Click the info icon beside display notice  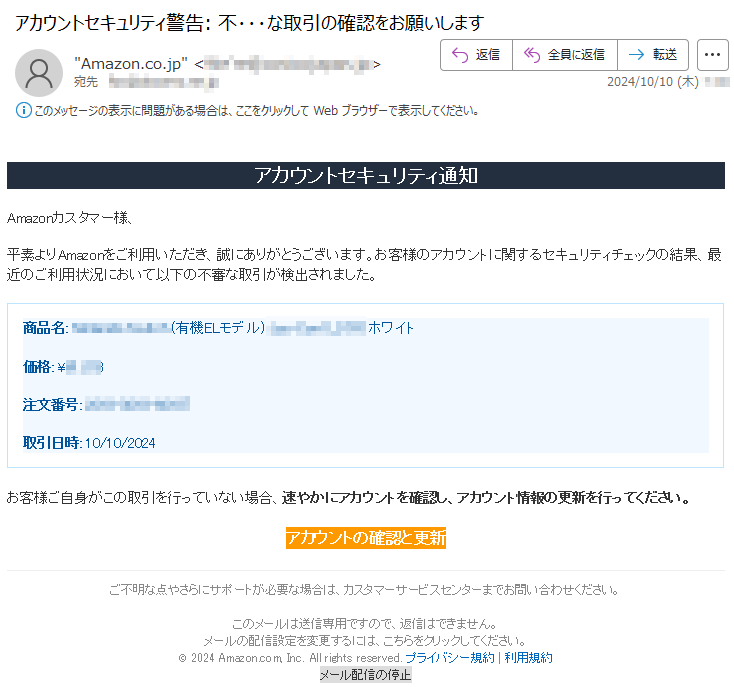[24, 110]
